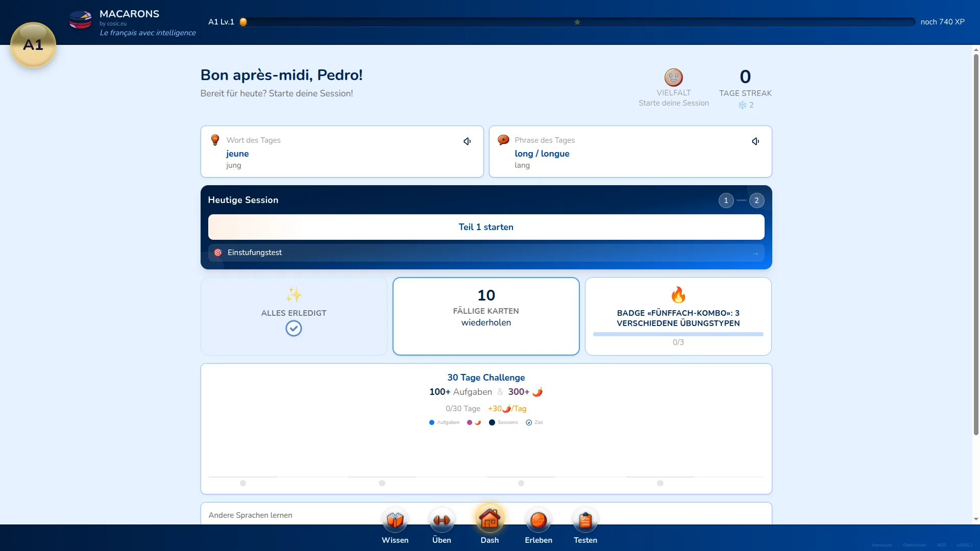The width and height of the screenshot is (980, 551).
Task: Open the Datenschutz footer link
Action: pos(914,545)
